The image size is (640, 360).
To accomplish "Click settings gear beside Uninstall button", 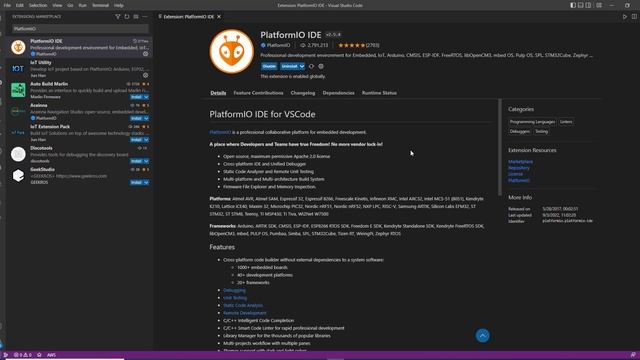I will coord(321,66).
